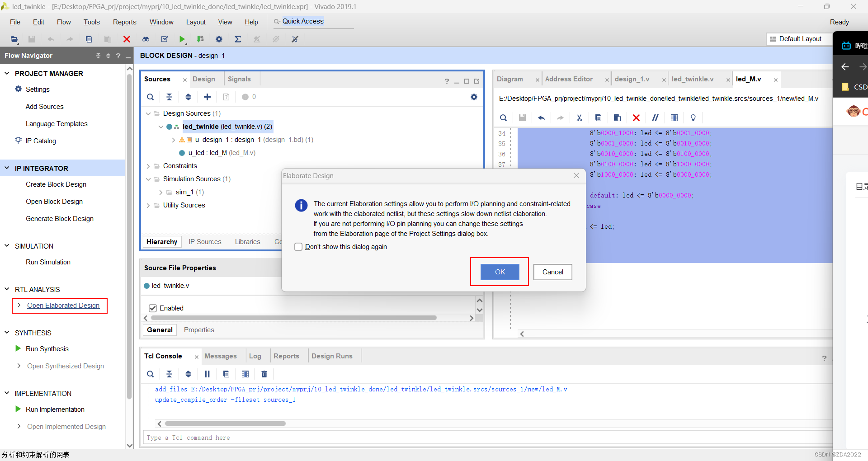Cancel the Elaborate Design dialog

pyautogui.click(x=553, y=272)
